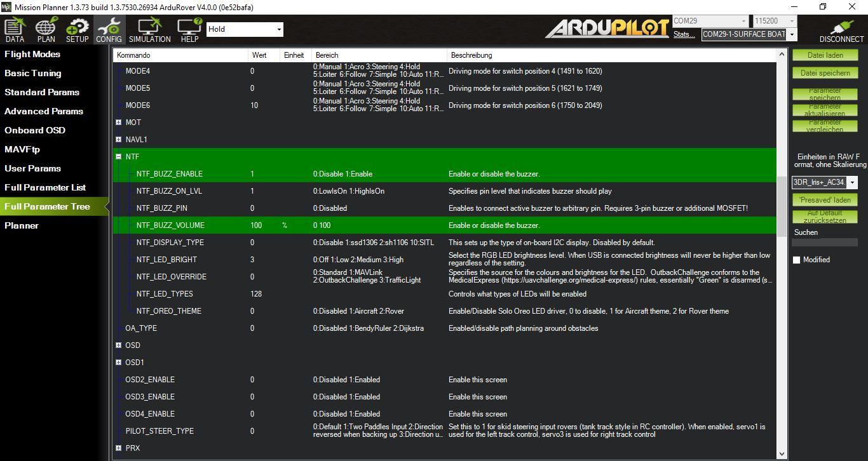Click the Beschreibung column header
This screenshot has width=868, height=461.
[611, 55]
